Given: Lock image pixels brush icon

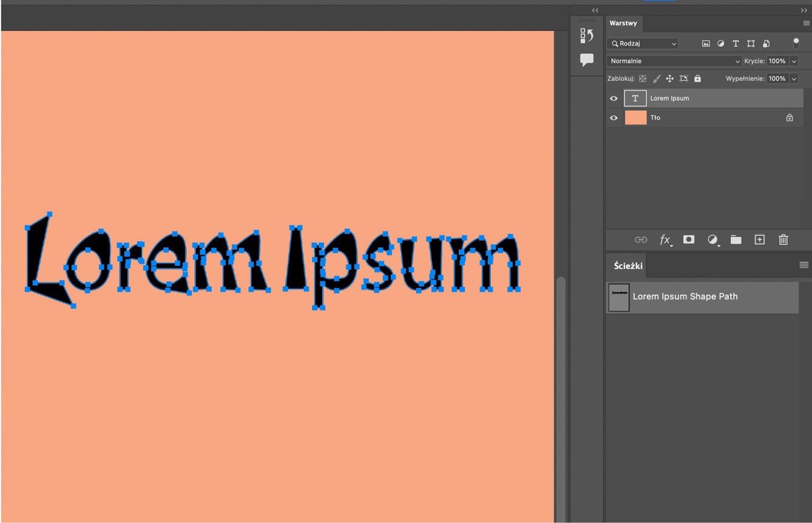Looking at the screenshot, I should [x=657, y=78].
